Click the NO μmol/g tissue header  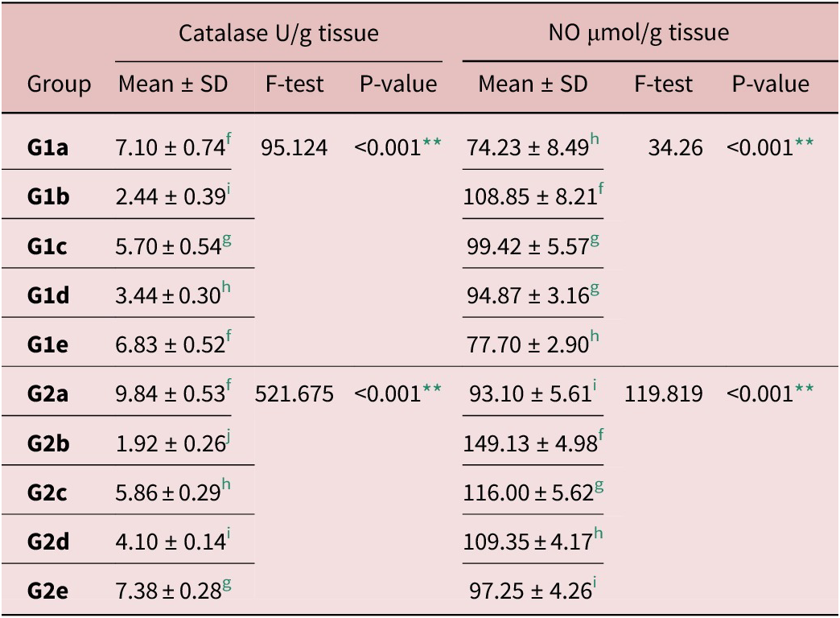638,33
